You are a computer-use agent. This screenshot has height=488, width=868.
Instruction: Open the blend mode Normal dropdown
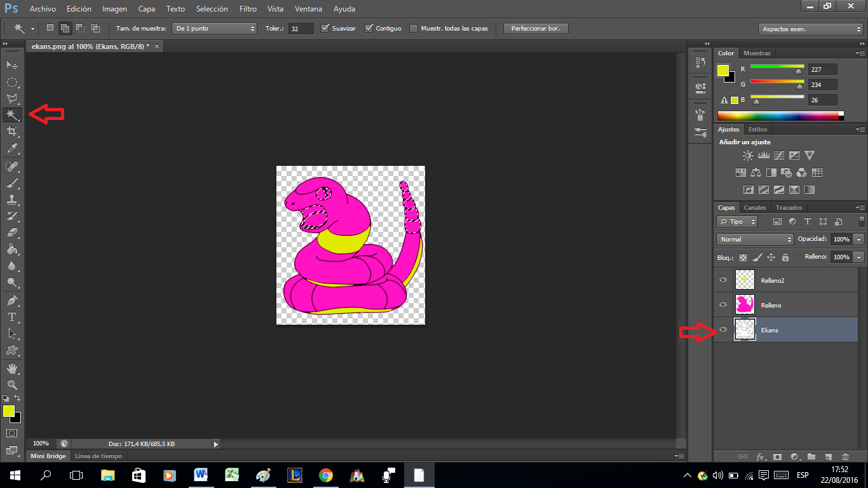click(x=756, y=240)
